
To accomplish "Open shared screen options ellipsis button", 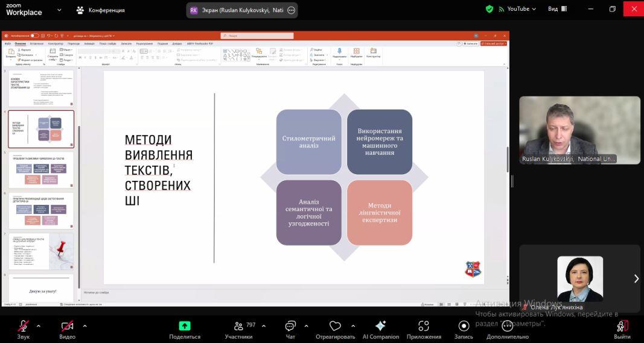I will pyautogui.click(x=292, y=10).
